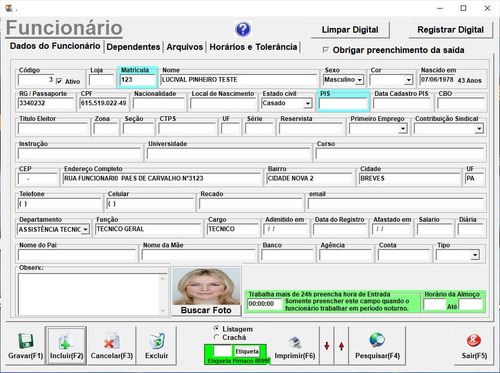Focus the Endereço Completo field

pos(162,179)
